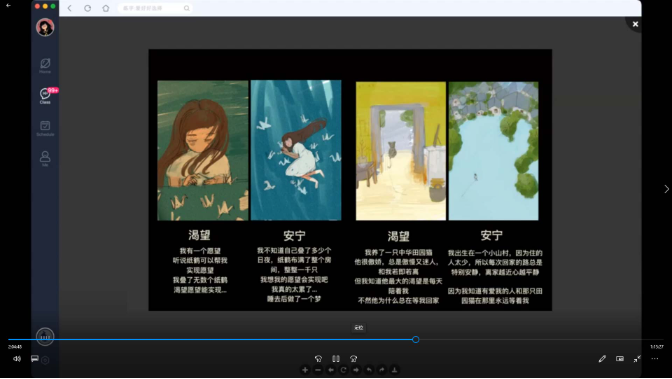Viewport: 672px width, 379px height.
Task: Open the more options ellipsis menu
Action: (x=655, y=359)
